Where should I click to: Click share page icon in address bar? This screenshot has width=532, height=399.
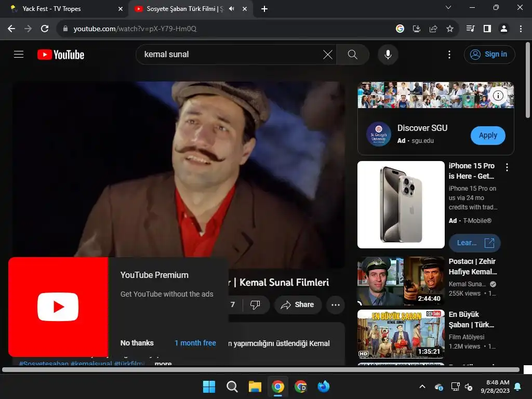pos(433,29)
